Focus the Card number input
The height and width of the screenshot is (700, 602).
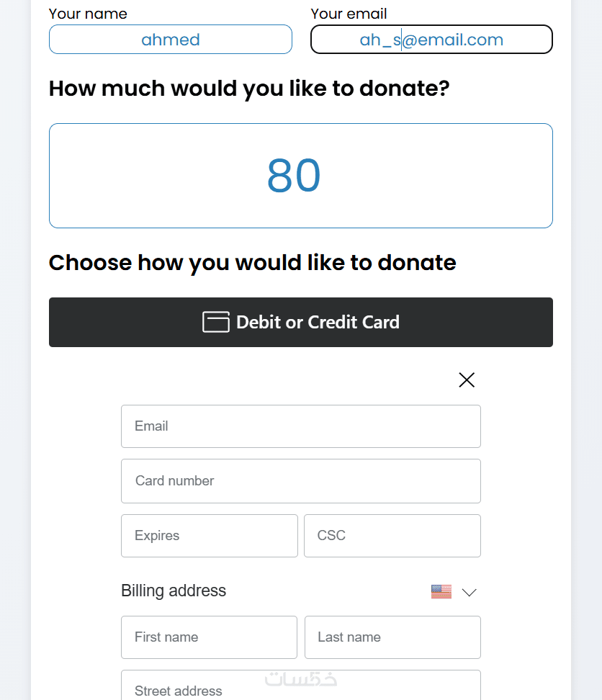click(x=301, y=481)
